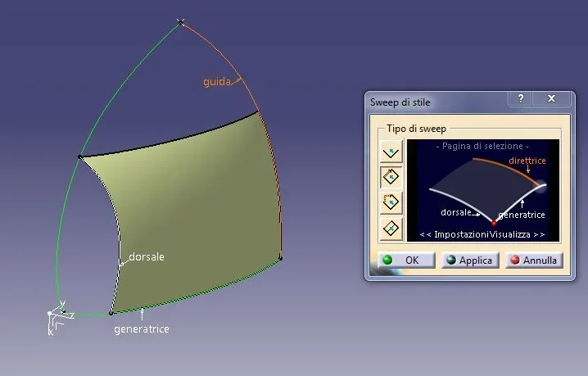Screen dimensions: 588x376
Task: Select the simple sweep type icon
Action: (x=392, y=152)
